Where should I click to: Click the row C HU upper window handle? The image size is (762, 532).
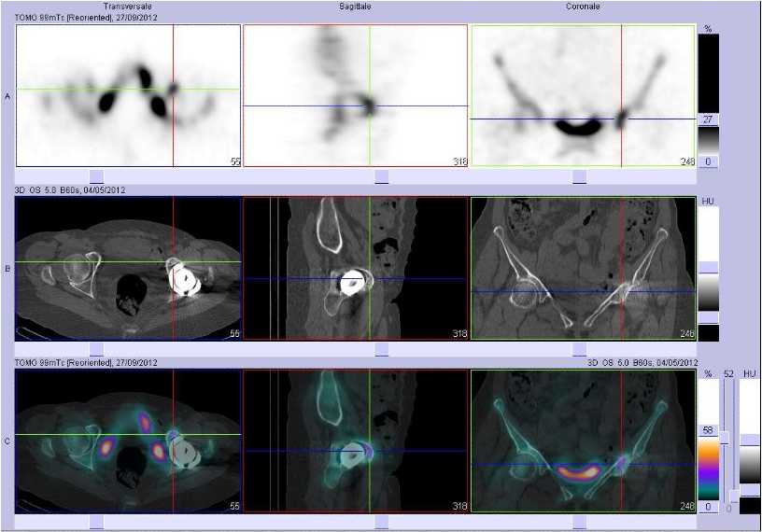(x=750, y=440)
